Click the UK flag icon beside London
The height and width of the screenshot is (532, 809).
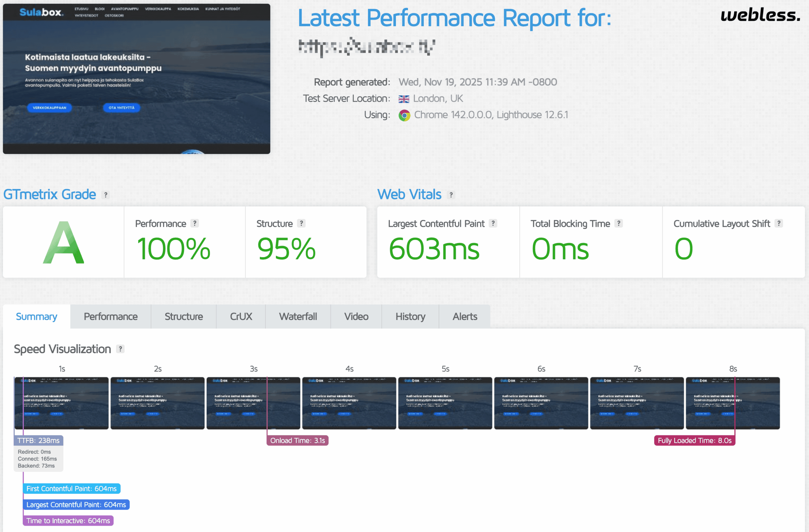tap(404, 99)
